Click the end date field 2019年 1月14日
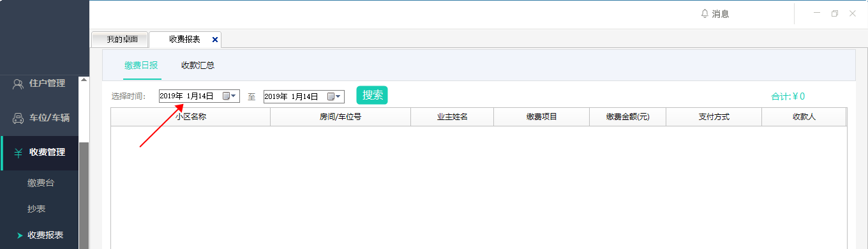This screenshot has height=249, width=868. pyautogui.click(x=304, y=96)
